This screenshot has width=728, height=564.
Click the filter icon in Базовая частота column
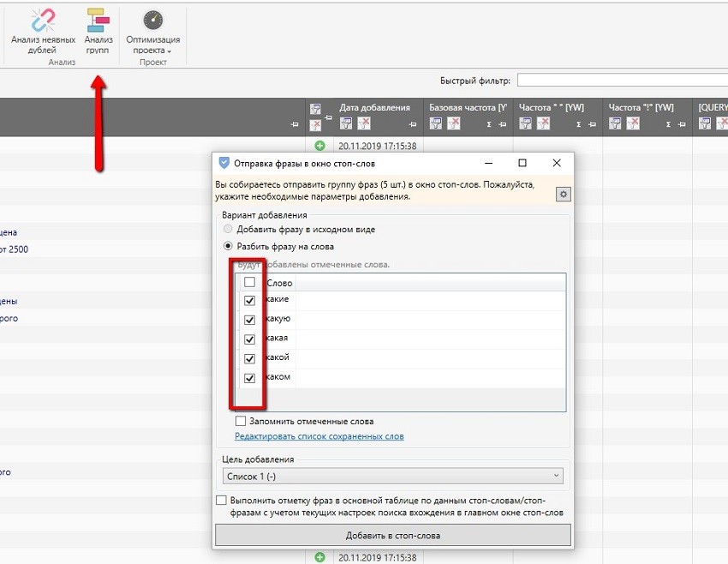pos(435,123)
